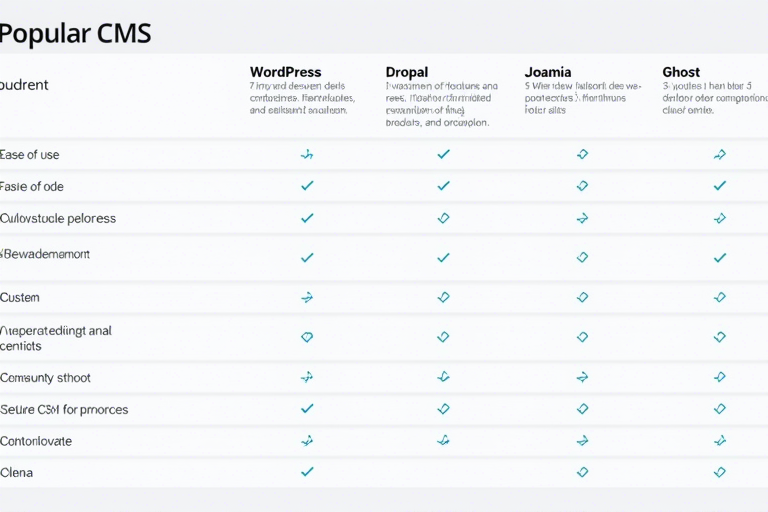This screenshot has width=768, height=512.
Task: Toggle the WordPress checkmark in Clena row
Action: (307, 472)
